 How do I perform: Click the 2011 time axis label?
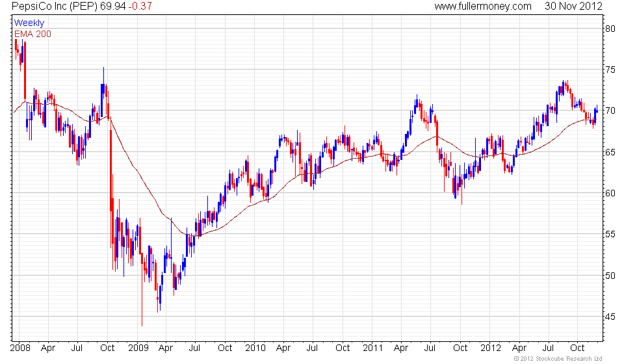(x=373, y=348)
